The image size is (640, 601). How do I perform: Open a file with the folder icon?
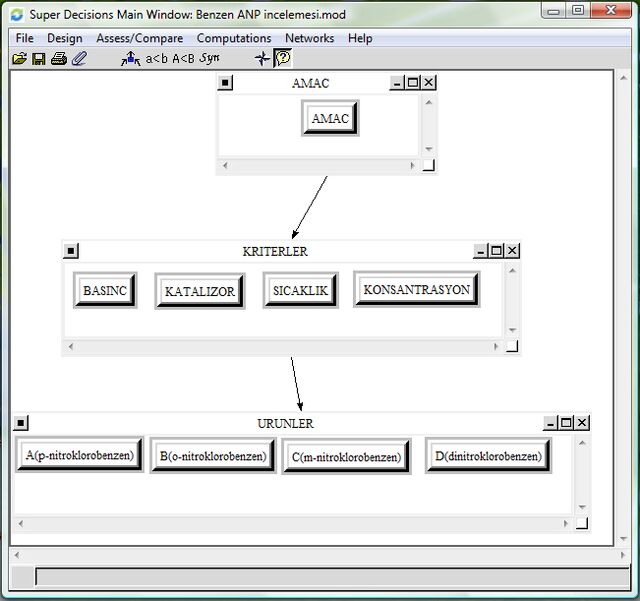19,59
